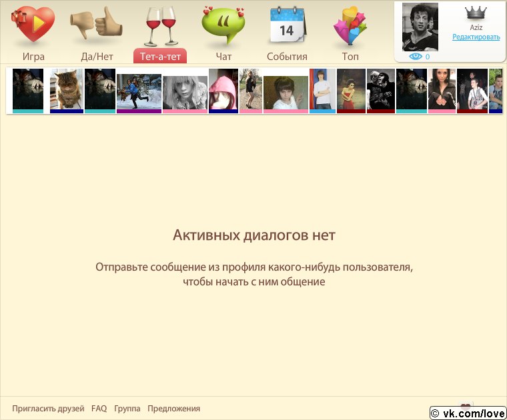
Task: Switch to the Тет-а-тет tab
Action: point(160,57)
